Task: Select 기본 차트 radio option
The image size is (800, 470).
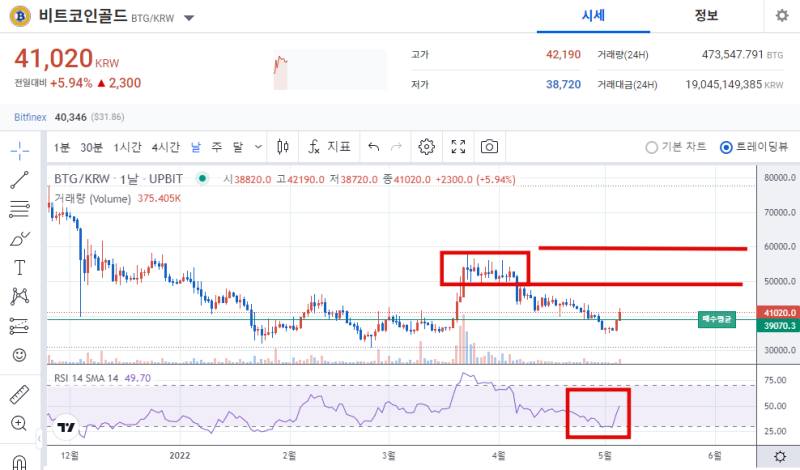Action: 676,147
